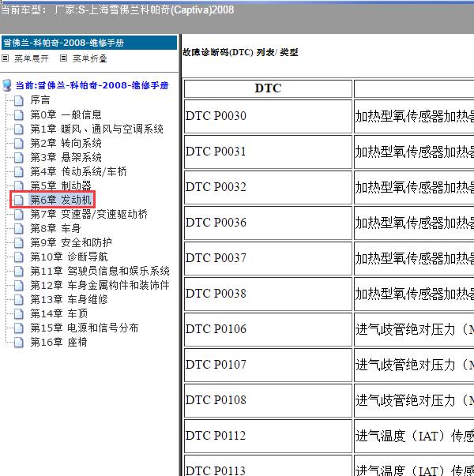
Task: Click the page icon beside 第3章 悬架系统
Action: [x=19, y=157]
